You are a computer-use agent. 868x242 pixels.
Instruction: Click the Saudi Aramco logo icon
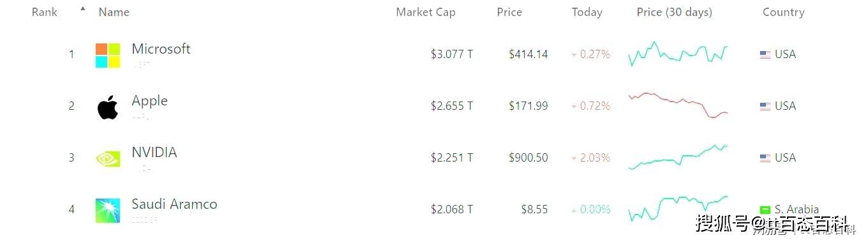[108, 211]
